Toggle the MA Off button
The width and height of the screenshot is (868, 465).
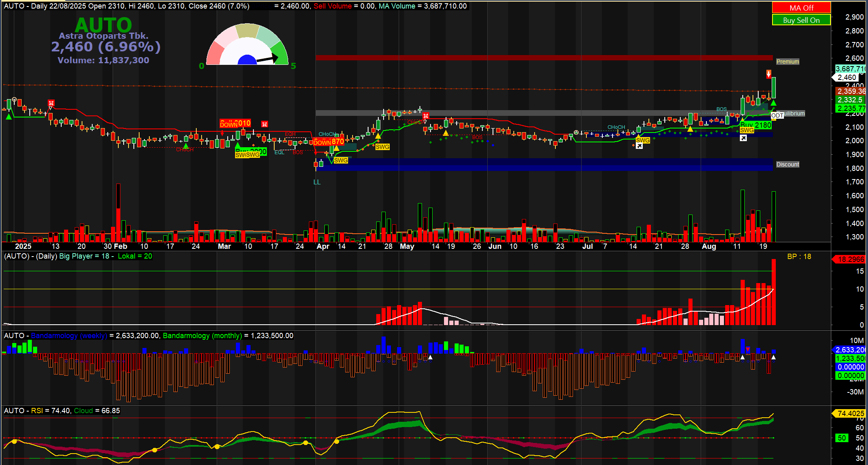coord(801,8)
